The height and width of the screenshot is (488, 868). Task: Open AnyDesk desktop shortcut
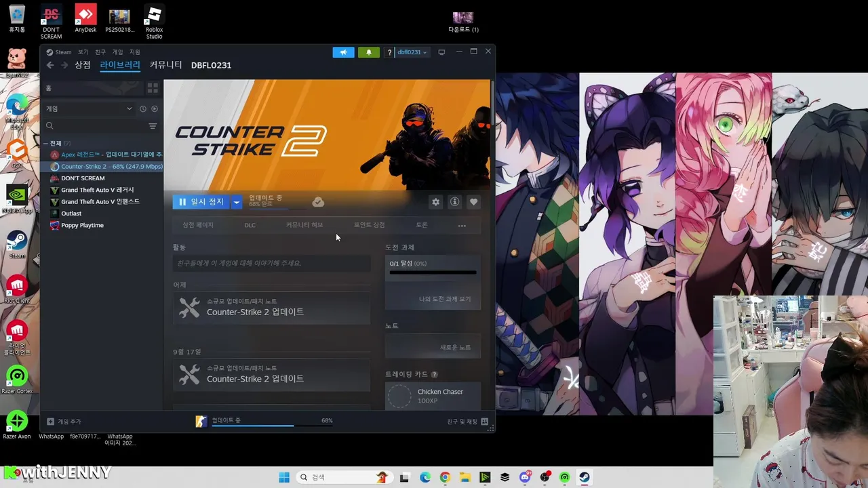pos(85,19)
